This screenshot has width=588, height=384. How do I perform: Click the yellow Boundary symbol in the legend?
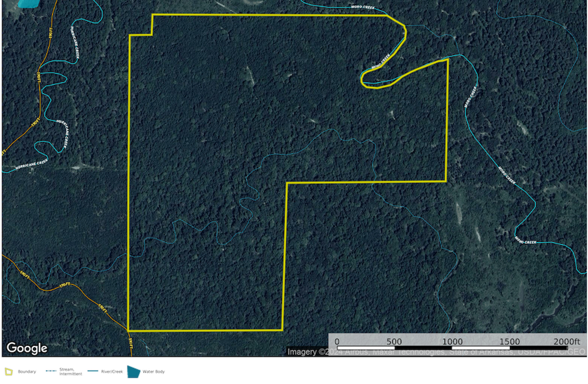tap(7, 371)
